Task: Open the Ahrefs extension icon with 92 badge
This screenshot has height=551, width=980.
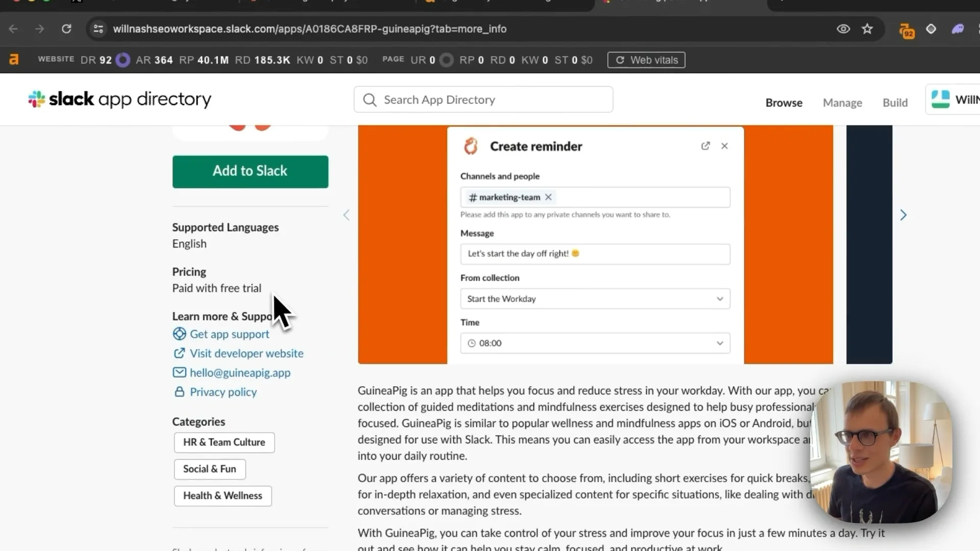Action: (x=906, y=31)
